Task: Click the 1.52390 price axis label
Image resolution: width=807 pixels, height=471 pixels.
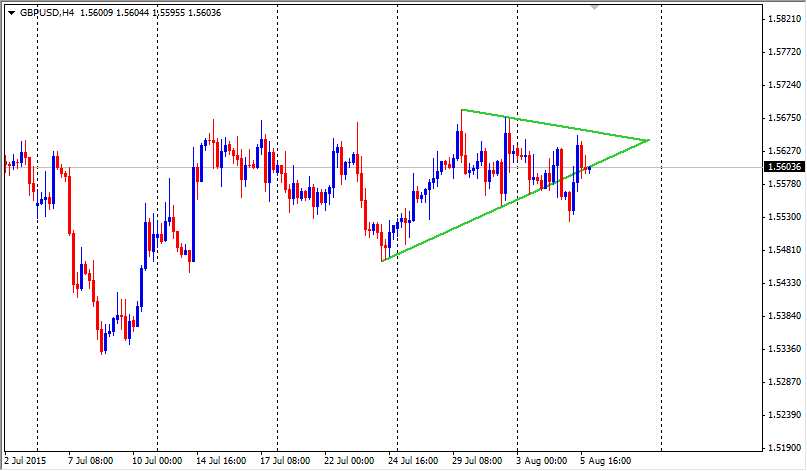Action: click(x=784, y=414)
